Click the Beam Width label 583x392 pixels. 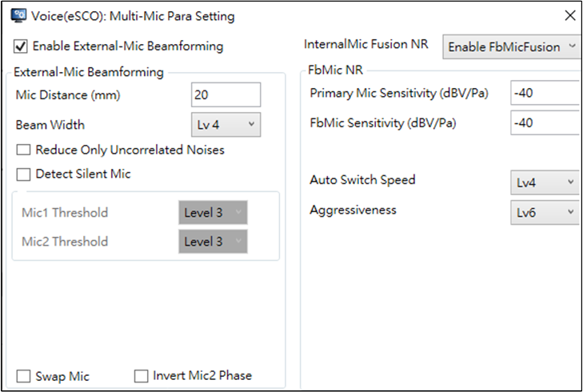pyautogui.click(x=50, y=125)
